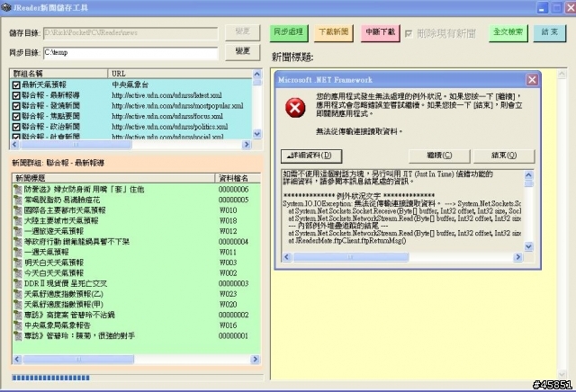The image size is (576, 392).
Task: Click the left arrow of the error details horizontal scrollbar
Action: pos(287,257)
